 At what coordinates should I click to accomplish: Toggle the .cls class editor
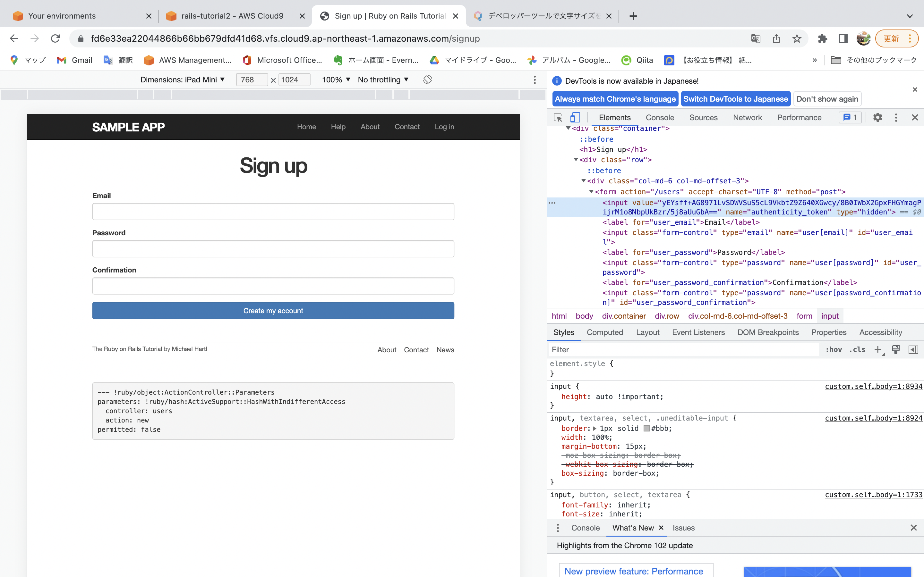click(x=857, y=349)
